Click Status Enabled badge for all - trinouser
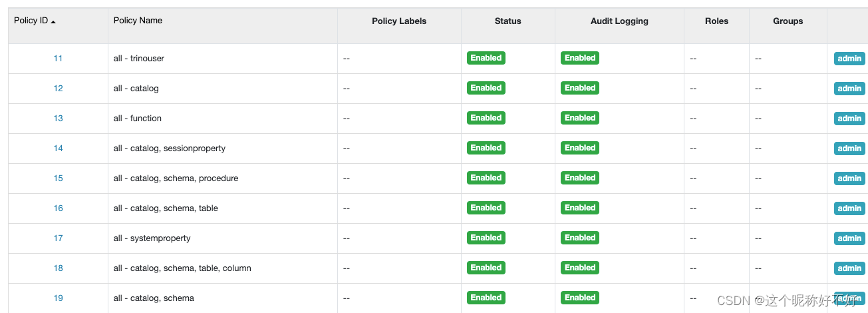The width and height of the screenshot is (868, 313). 486,58
